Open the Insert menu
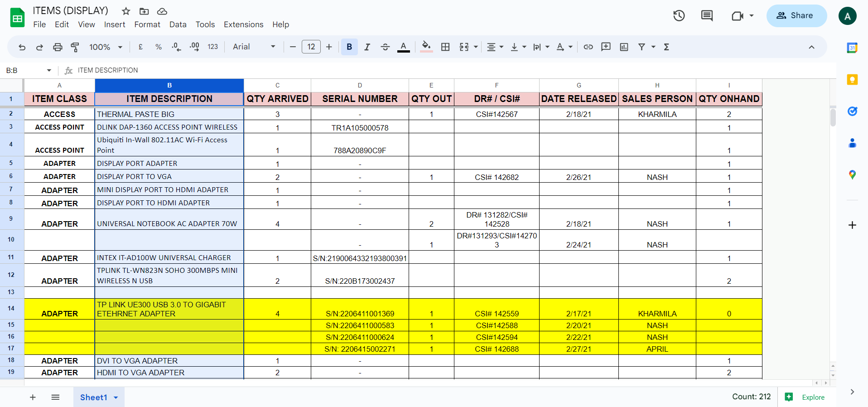The width and height of the screenshot is (868, 407). pyautogui.click(x=115, y=24)
